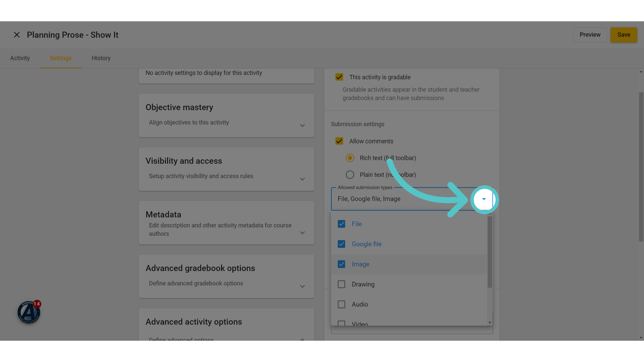Save the activity settings
This screenshot has width=644, height=362.
click(x=624, y=35)
